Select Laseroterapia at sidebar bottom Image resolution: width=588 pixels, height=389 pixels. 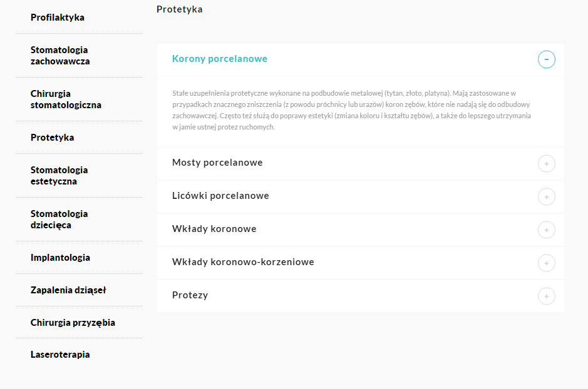pyautogui.click(x=60, y=355)
